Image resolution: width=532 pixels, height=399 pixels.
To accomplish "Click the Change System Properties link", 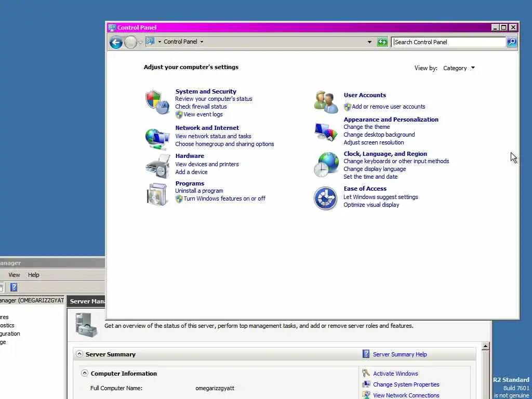I will pos(406,384).
